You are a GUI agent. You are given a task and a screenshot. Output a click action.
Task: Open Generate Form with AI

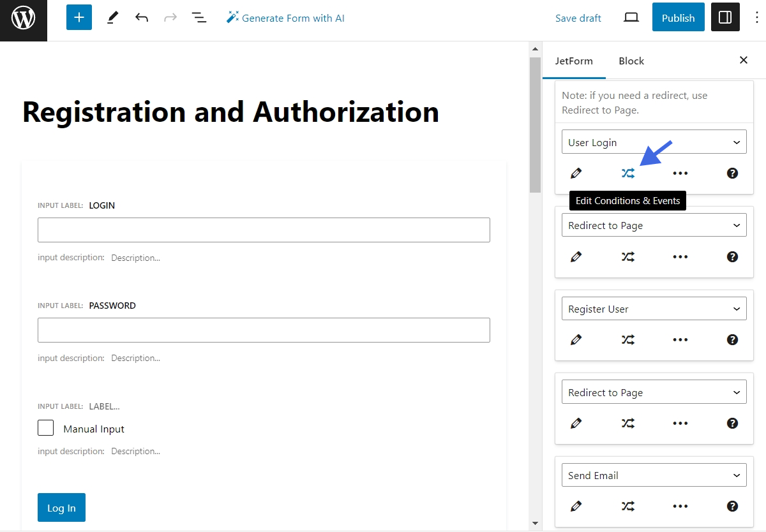pyautogui.click(x=285, y=18)
